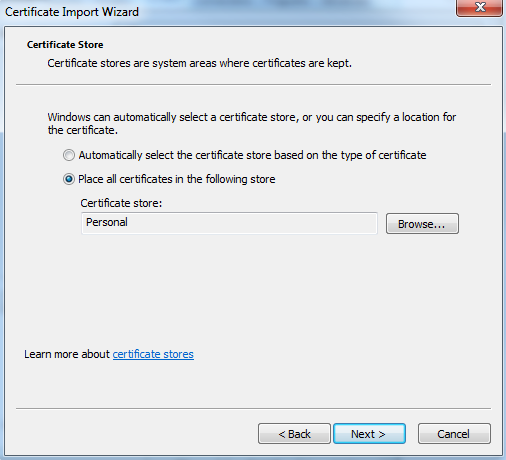Viewport: 506px width, 460px height.
Task: Cancel the Certificate Import Wizard
Action: pos(454,434)
